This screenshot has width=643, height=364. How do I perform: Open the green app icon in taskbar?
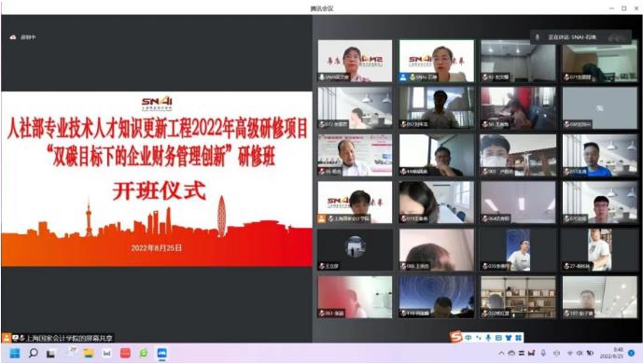144,353
